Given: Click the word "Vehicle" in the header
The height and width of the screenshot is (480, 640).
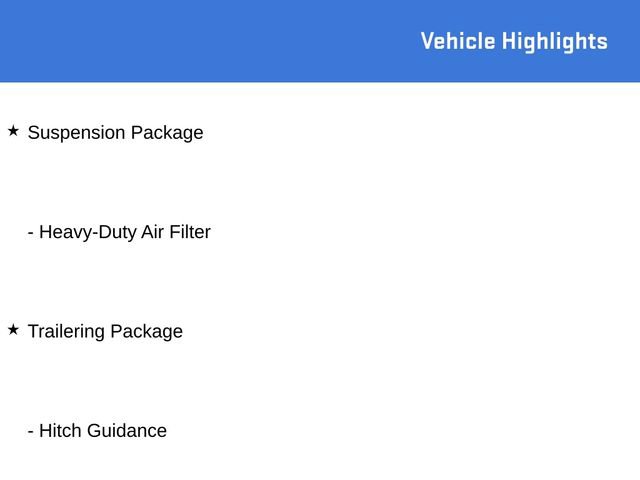Looking at the screenshot, I should [458, 41].
